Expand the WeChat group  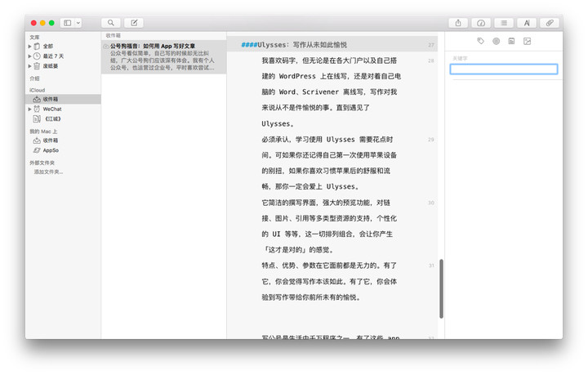coord(29,109)
